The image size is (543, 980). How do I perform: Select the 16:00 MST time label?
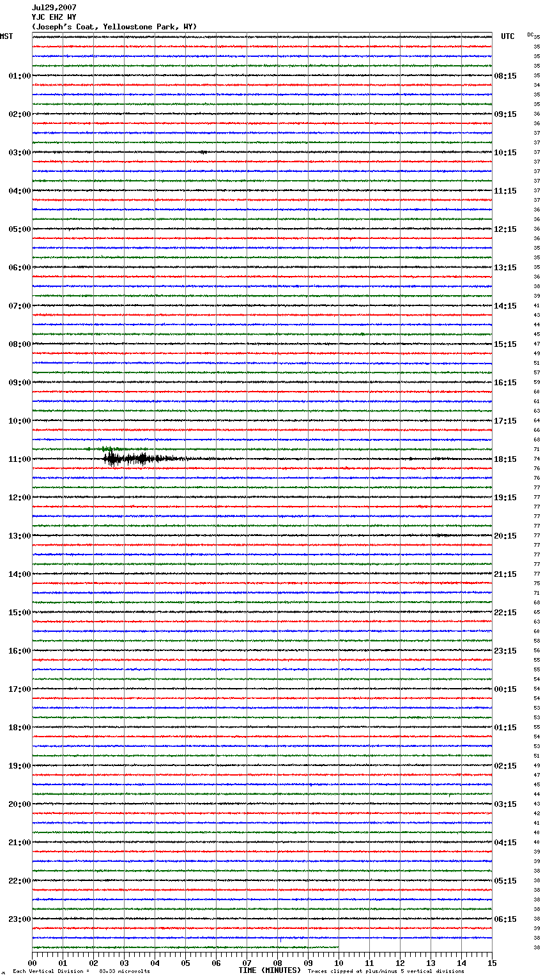[x=20, y=651]
